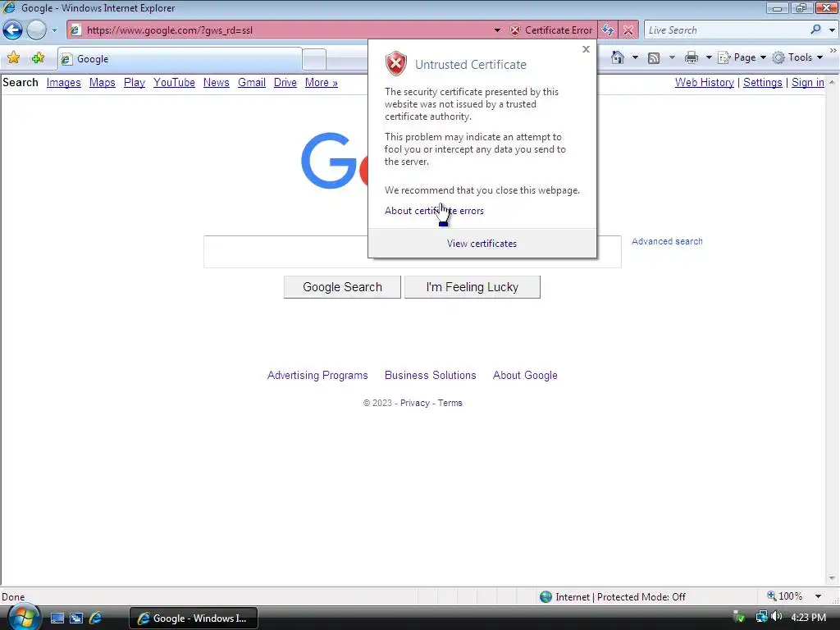This screenshot has width=840, height=630.
Task: Open the Maps link
Action: 103,83
